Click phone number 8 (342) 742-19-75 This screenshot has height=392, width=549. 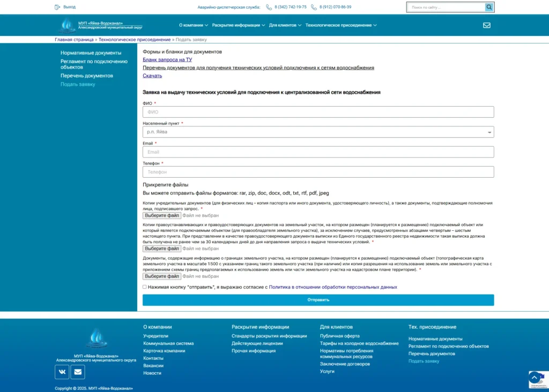(x=290, y=7)
